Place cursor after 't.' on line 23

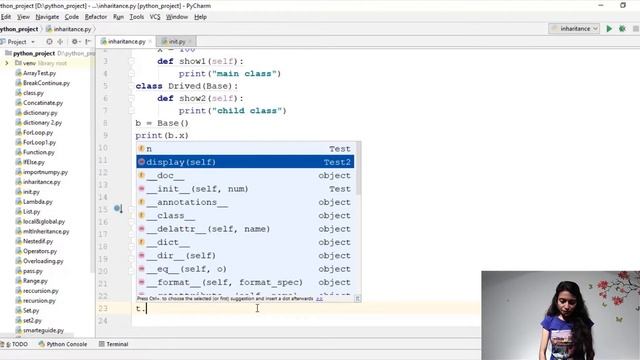147,309
